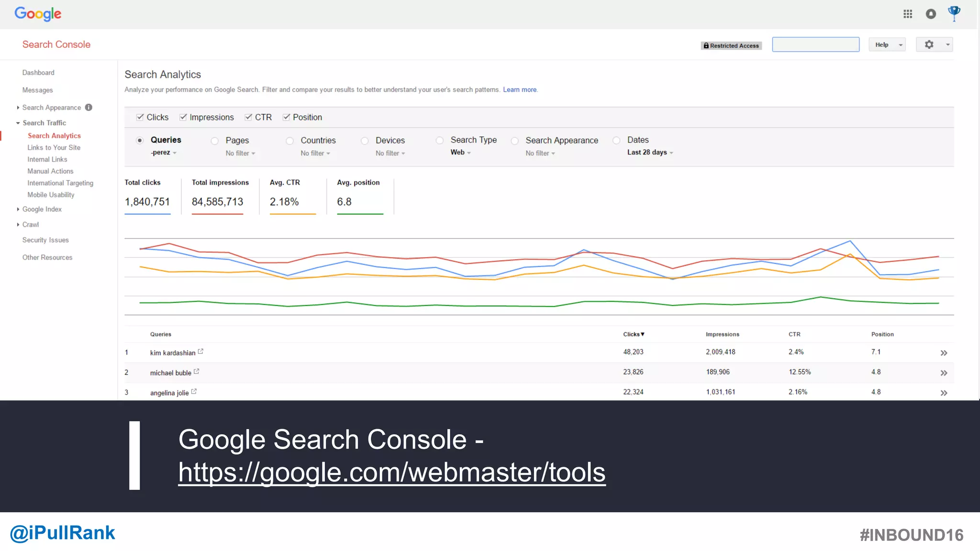Sort table by Position column
Image resolution: width=980 pixels, height=551 pixels.
882,334
